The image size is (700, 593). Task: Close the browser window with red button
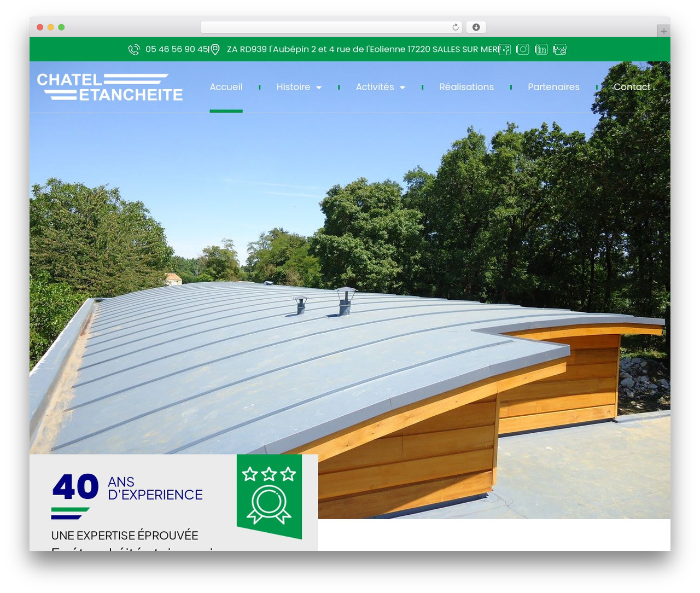[x=40, y=27]
